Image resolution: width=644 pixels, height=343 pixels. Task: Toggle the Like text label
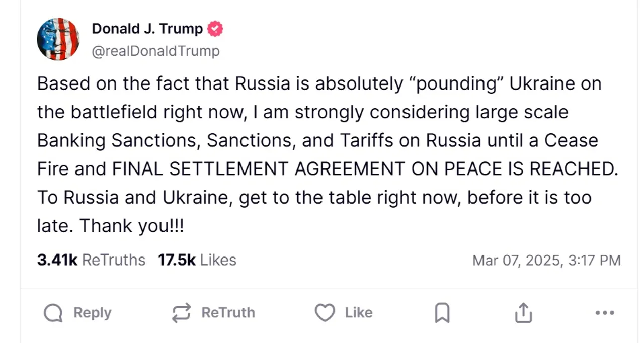[x=359, y=313]
